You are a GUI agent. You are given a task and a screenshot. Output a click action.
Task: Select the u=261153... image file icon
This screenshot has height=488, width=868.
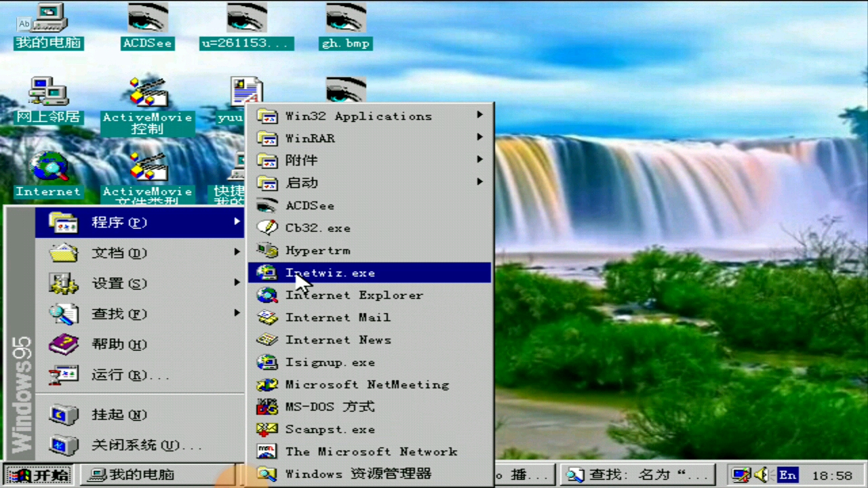[247, 26]
